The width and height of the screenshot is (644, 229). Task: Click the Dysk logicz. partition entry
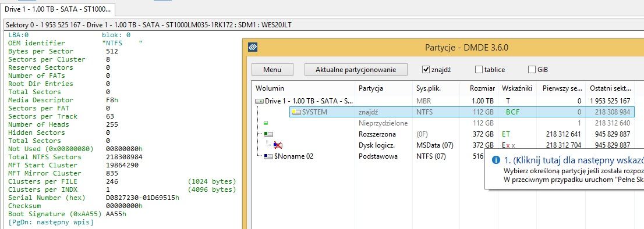click(x=376, y=145)
